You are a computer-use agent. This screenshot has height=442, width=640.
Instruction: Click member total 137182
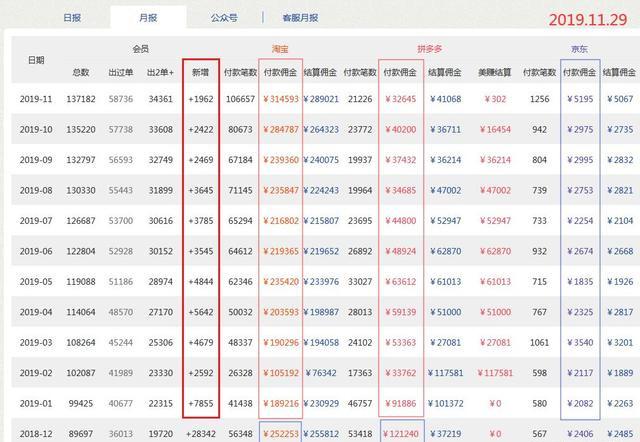pos(81,99)
